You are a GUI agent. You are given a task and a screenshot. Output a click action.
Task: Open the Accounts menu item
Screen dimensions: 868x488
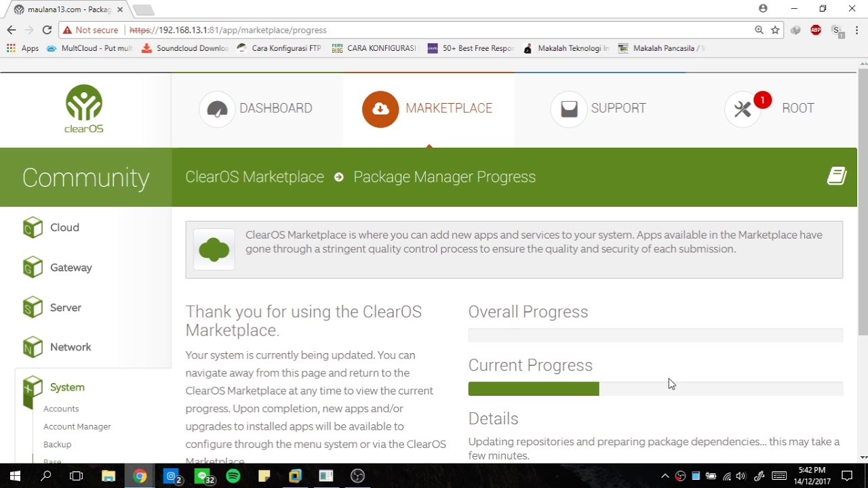61,409
